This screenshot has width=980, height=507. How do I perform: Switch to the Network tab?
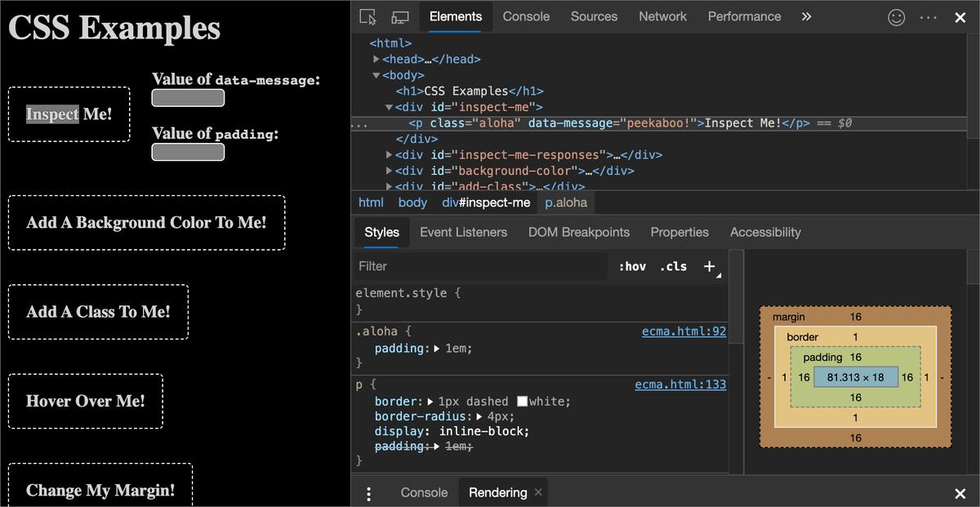click(662, 16)
